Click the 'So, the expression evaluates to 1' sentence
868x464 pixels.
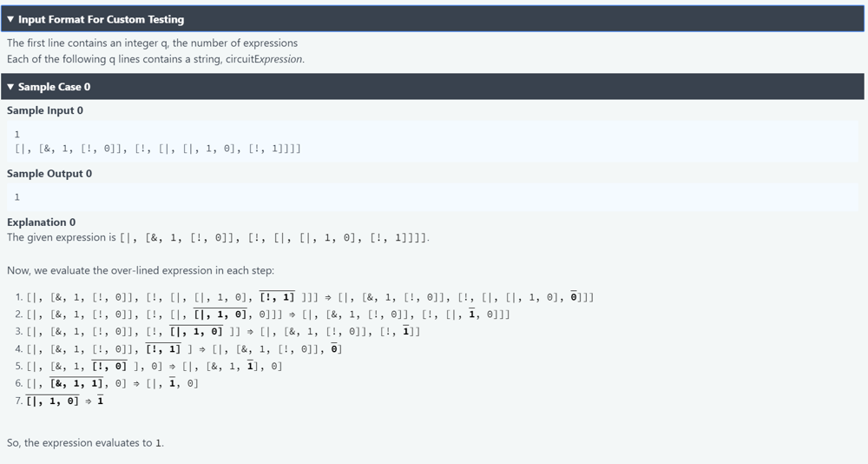tap(85, 443)
